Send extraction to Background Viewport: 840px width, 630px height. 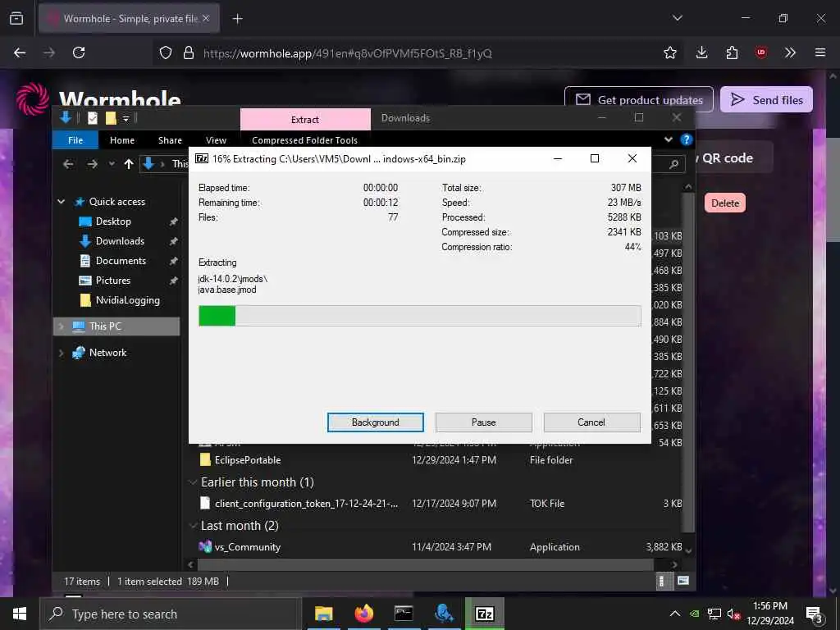pos(375,422)
